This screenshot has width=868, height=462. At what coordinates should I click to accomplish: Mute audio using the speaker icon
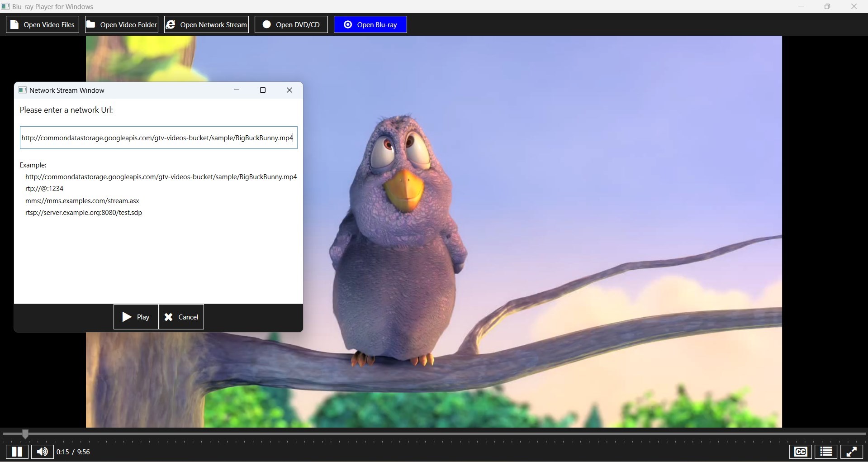click(42, 451)
